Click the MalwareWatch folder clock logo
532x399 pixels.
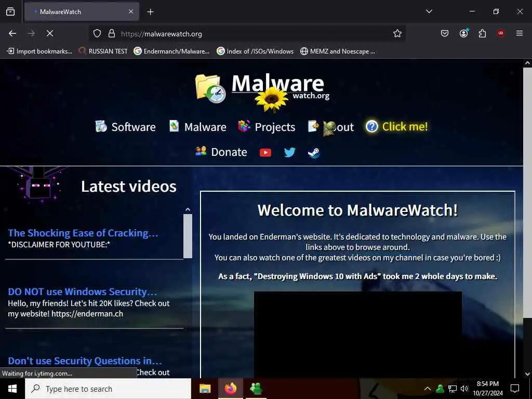210,88
